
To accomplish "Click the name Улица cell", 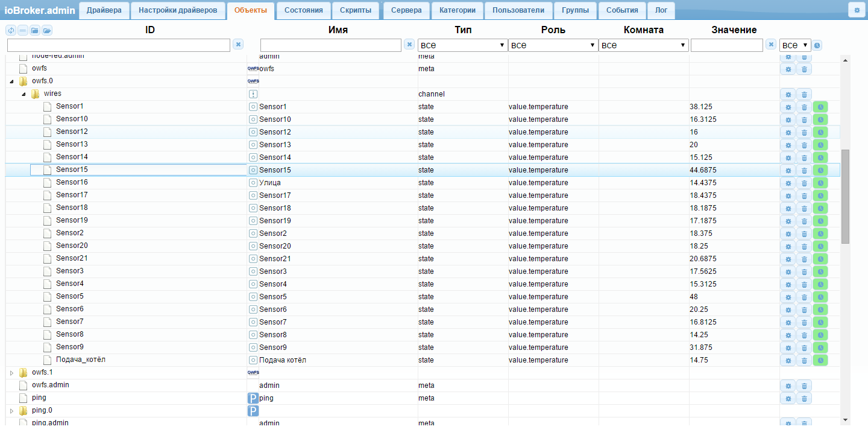I will click(270, 183).
